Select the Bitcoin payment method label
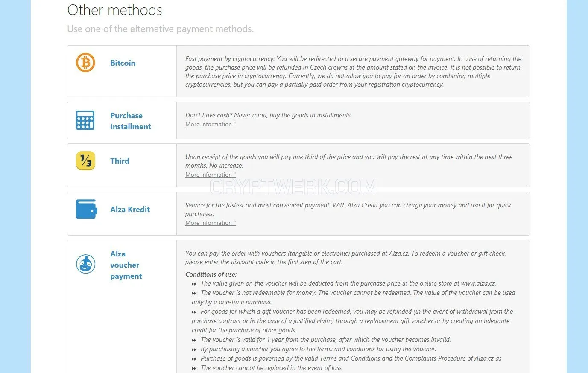The height and width of the screenshot is (373, 588). (x=123, y=63)
